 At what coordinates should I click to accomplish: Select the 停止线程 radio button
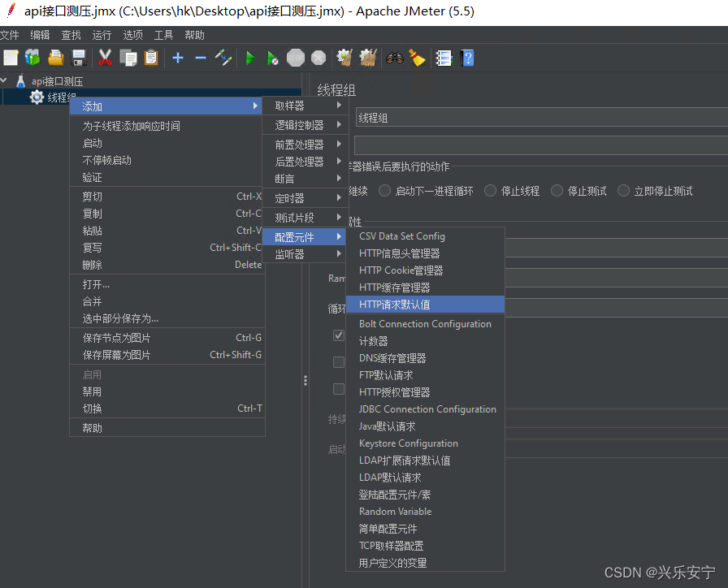tap(490, 191)
